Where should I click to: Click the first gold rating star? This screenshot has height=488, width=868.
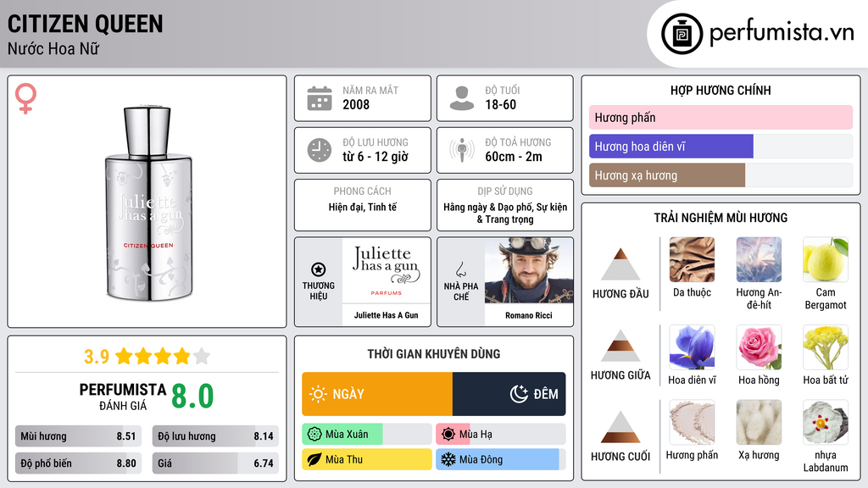pos(124,356)
